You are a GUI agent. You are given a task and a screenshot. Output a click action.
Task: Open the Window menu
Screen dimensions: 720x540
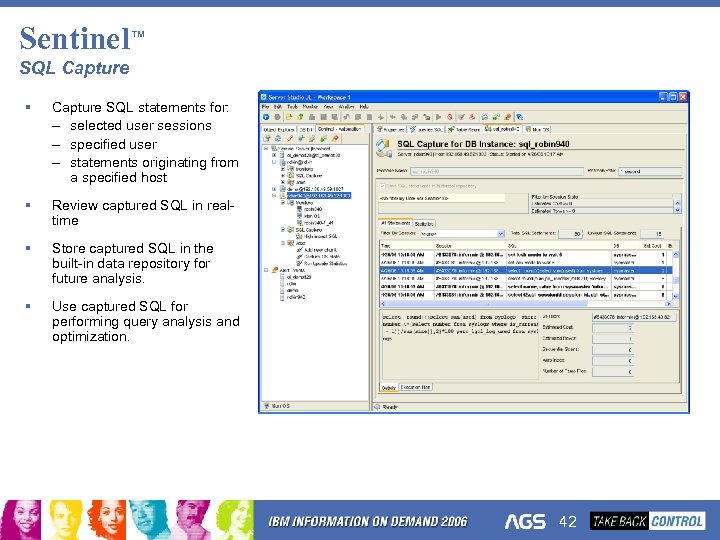point(347,107)
